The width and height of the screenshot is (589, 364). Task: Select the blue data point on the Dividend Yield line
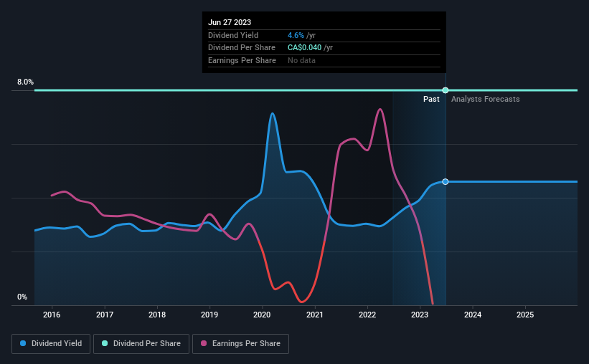click(x=446, y=181)
